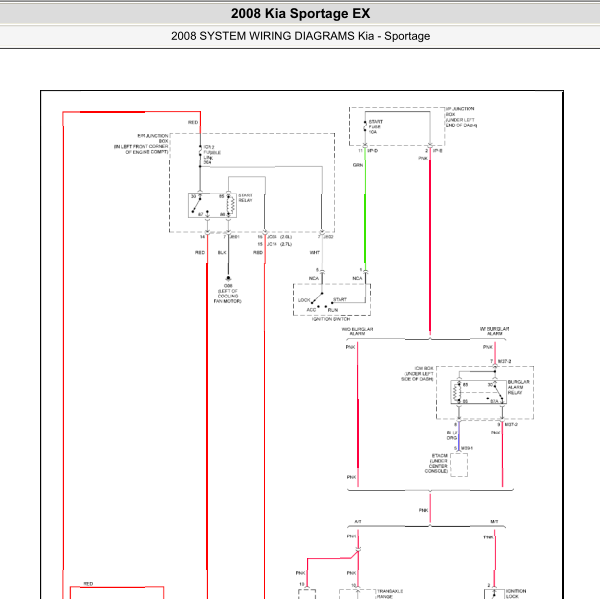Click the 'START' position inside ignition switch
This screenshot has height=599, width=600.
coord(340,299)
